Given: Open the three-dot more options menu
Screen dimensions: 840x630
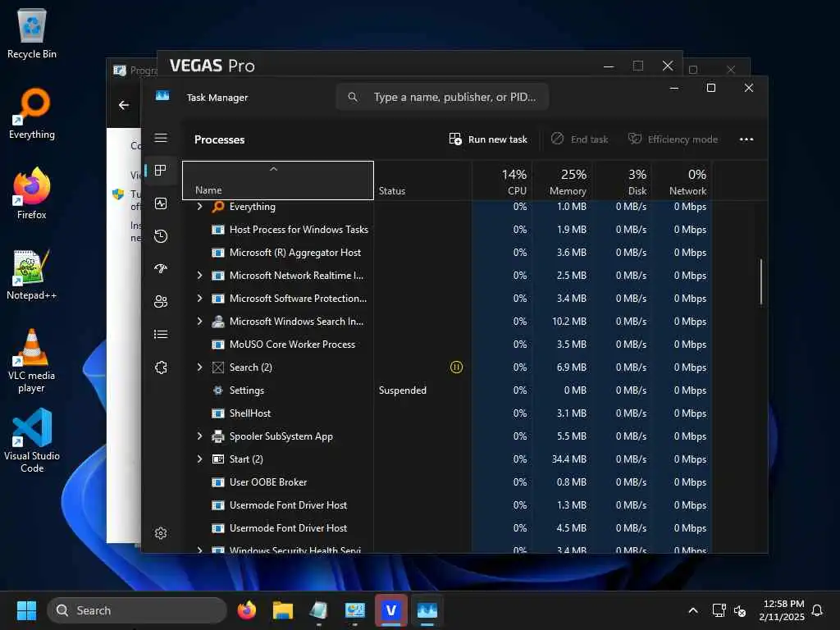Looking at the screenshot, I should pos(746,139).
